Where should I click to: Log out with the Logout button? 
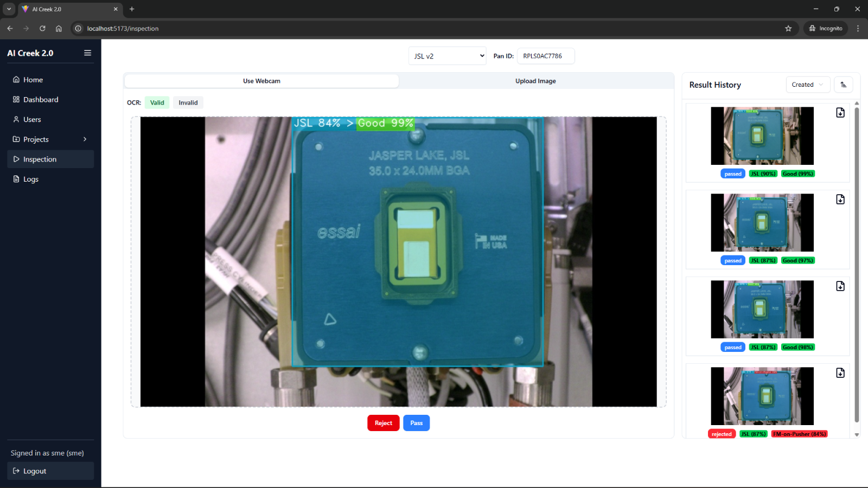click(x=50, y=471)
